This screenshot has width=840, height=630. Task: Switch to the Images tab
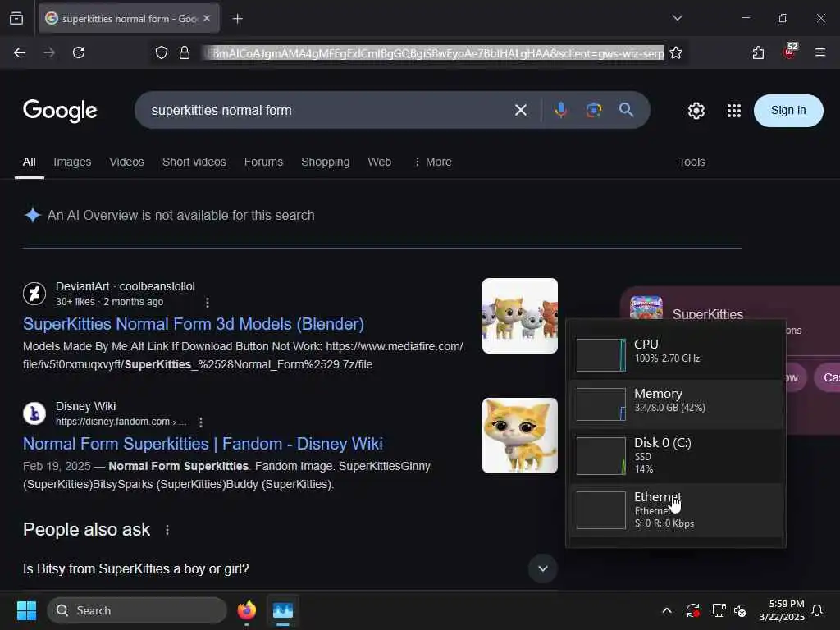point(72,162)
